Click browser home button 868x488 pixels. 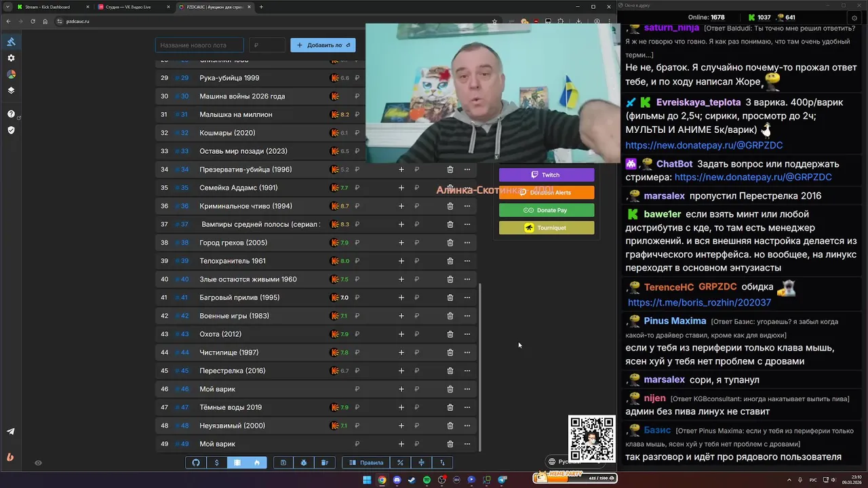click(x=45, y=21)
